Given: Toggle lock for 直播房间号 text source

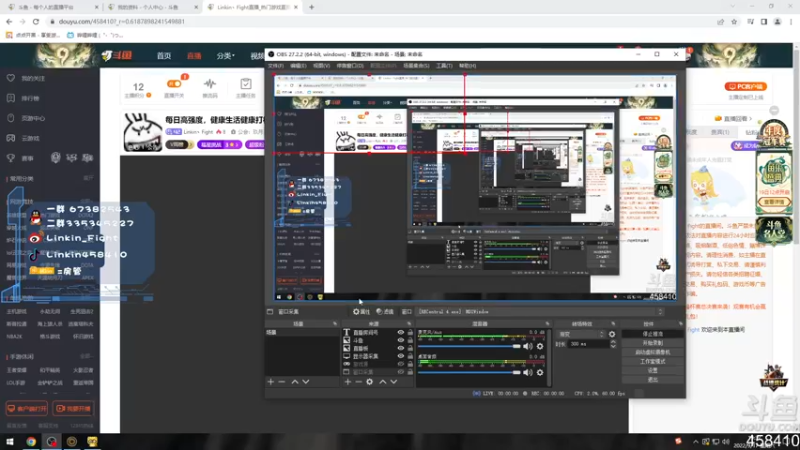Looking at the screenshot, I should click(410, 333).
